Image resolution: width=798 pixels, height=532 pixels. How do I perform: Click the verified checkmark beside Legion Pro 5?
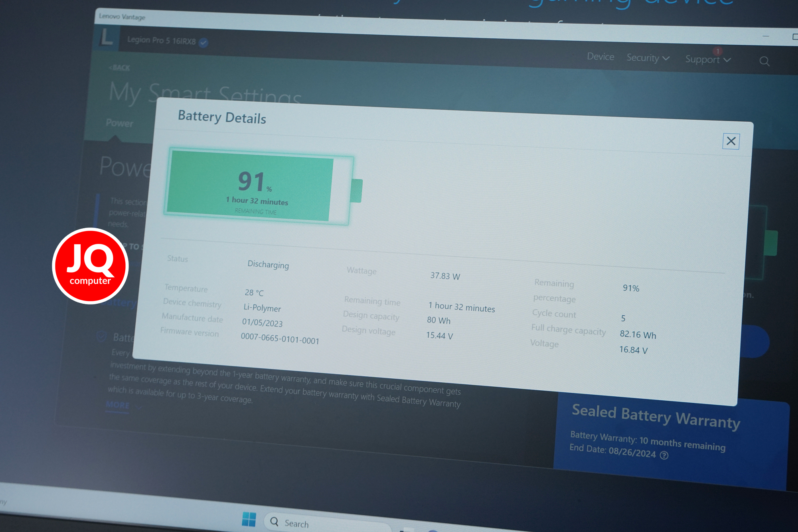click(x=203, y=42)
